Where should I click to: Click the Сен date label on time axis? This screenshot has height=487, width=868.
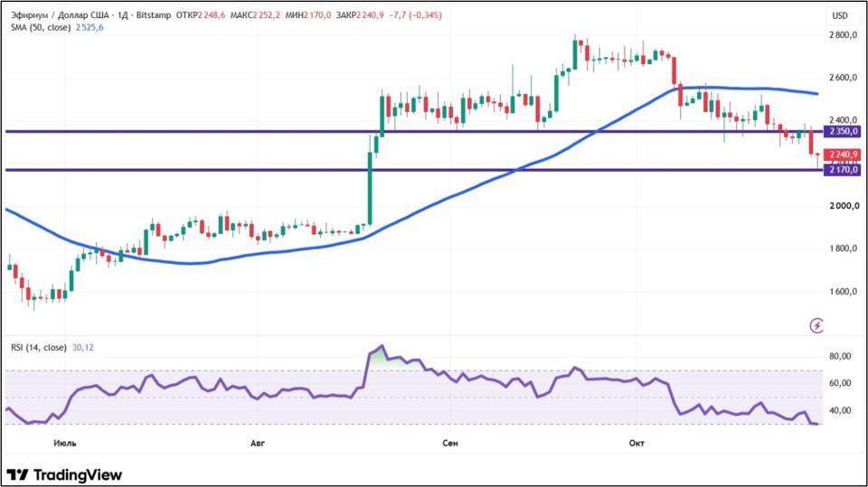point(450,444)
